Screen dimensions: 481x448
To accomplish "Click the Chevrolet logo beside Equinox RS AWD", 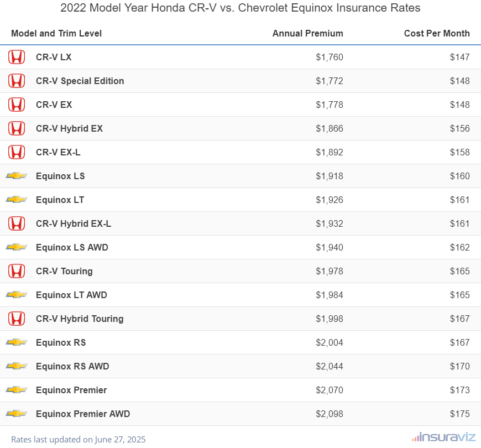I will (17, 366).
